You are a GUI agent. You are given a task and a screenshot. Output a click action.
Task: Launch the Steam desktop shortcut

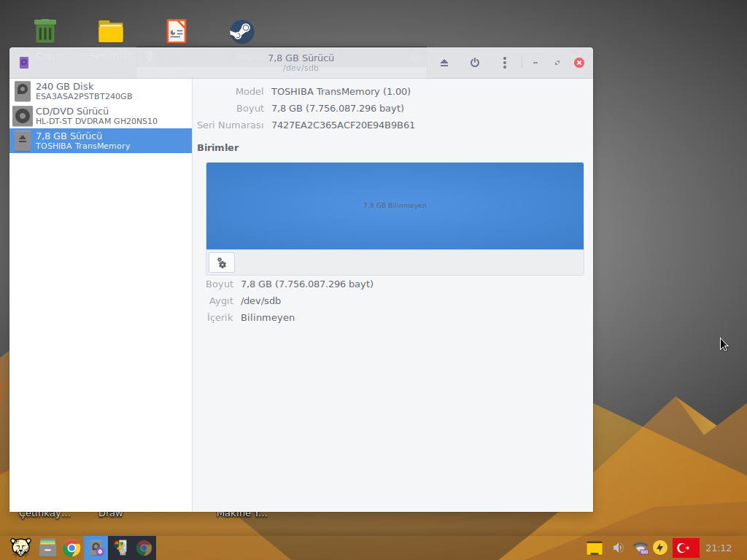pyautogui.click(x=241, y=32)
